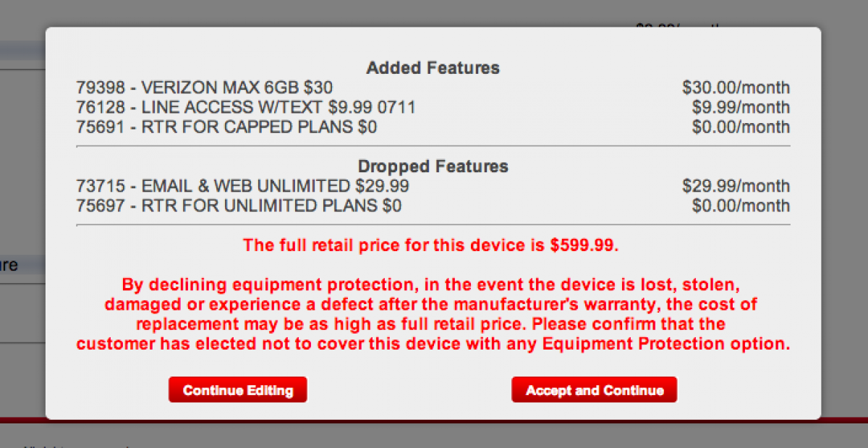Click the $29.99/month dropped feature price
This screenshot has width=868, height=448.
tap(736, 186)
